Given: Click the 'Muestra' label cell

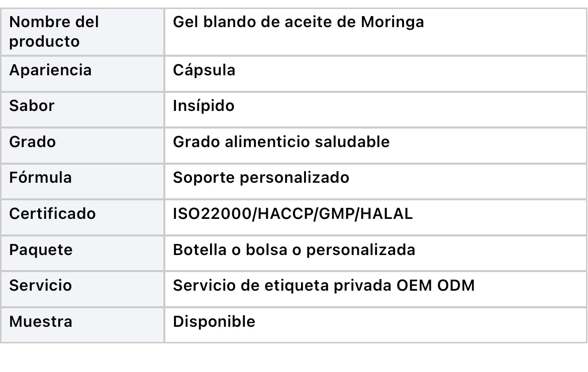Looking at the screenshot, I should pyautogui.click(x=82, y=325).
